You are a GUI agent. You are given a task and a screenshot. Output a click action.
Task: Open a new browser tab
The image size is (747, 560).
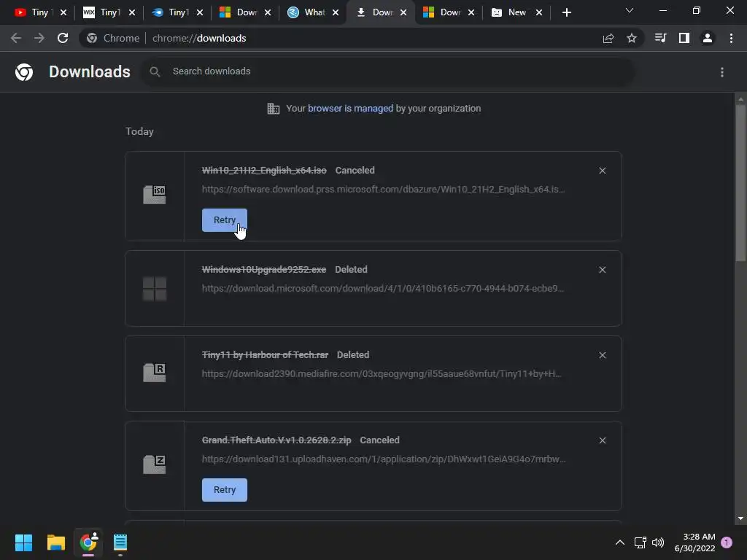[566, 12]
